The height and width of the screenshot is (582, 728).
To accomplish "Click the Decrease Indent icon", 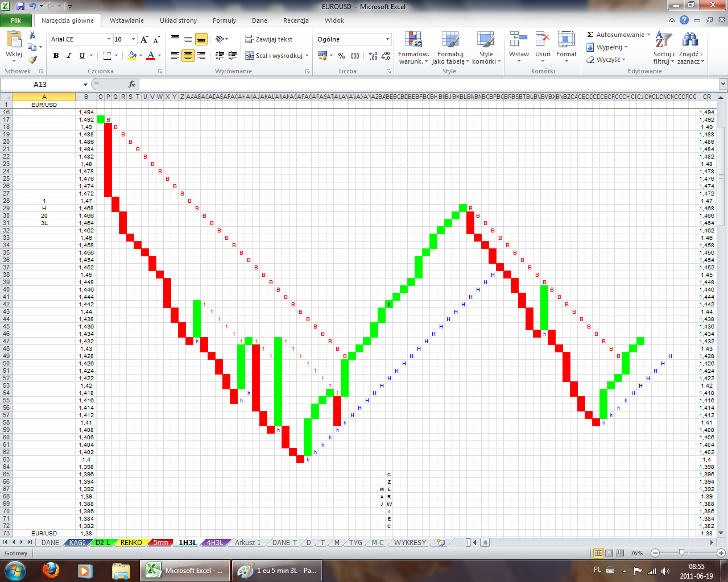I will (220, 56).
